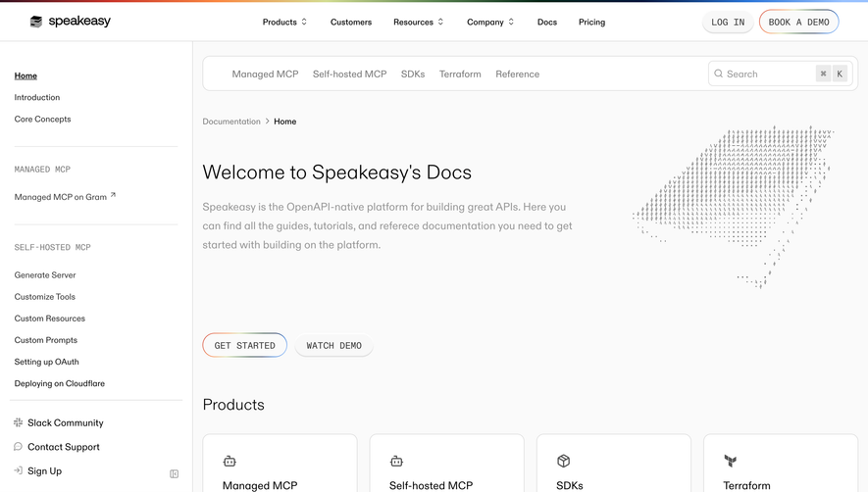Collapse the sidebar with panel icon
Viewport: 868px width, 492px height.
click(174, 473)
